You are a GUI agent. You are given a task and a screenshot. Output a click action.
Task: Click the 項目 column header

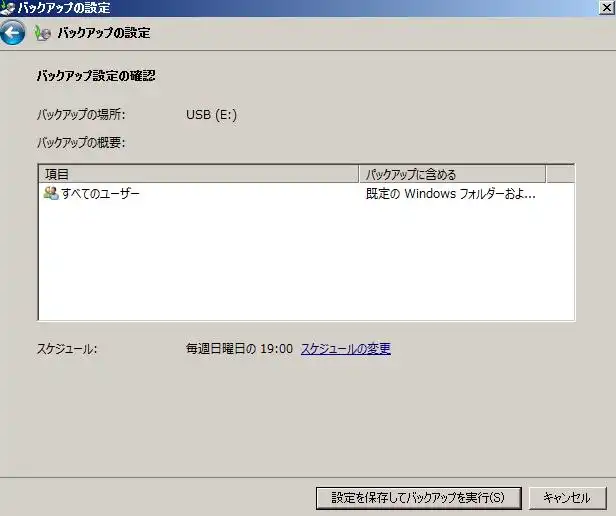click(198, 174)
